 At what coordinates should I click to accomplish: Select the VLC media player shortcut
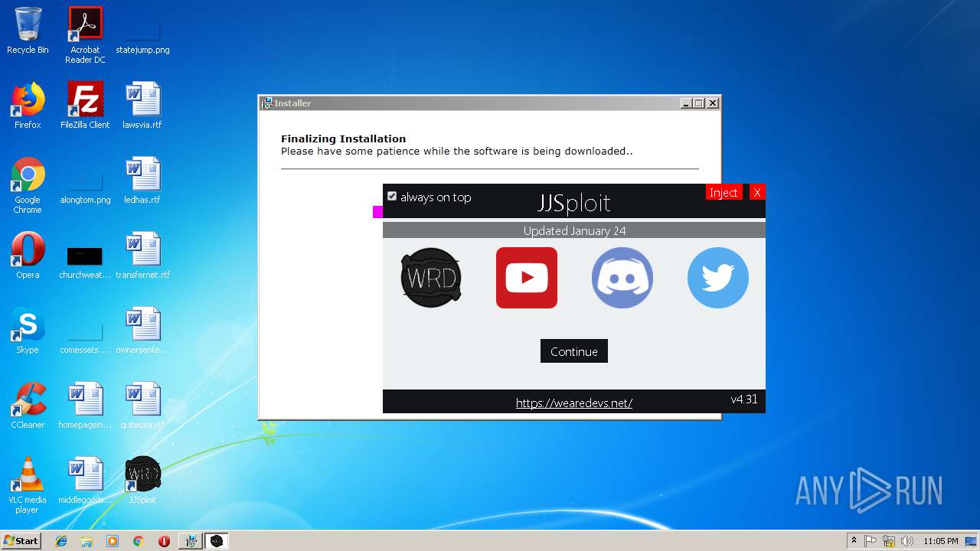tap(28, 485)
